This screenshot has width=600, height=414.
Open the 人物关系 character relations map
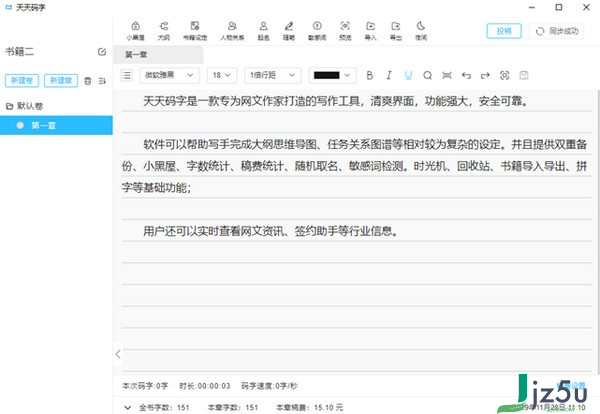pyautogui.click(x=232, y=31)
